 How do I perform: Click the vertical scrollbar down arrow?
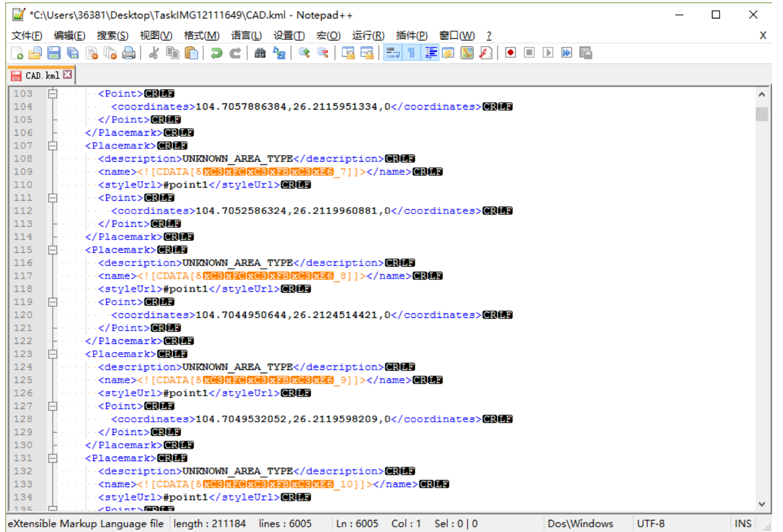pyautogui.click(x=762, y=504)
